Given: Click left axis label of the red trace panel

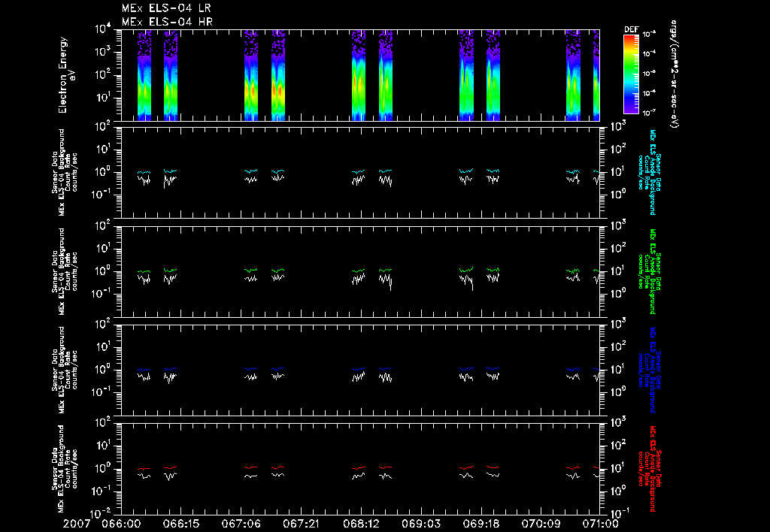Looking at the screenshot, I should tap(65, 469).
